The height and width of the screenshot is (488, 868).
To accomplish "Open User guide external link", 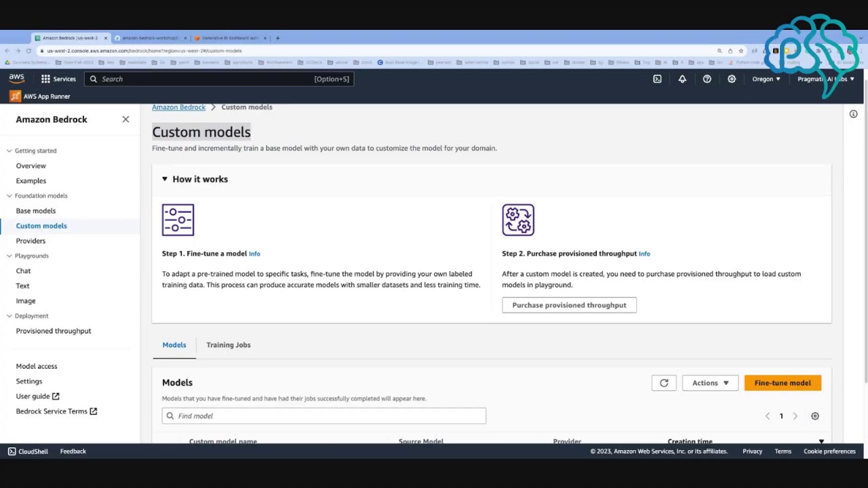I will [x=38, y=396].
